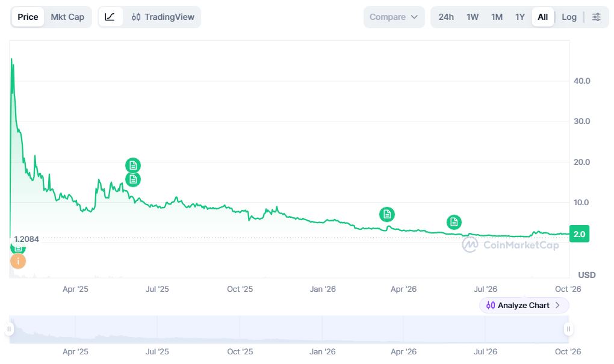Click the 10.0 y-axis label
The image size is (614, 364).
(x=581, y=202)
